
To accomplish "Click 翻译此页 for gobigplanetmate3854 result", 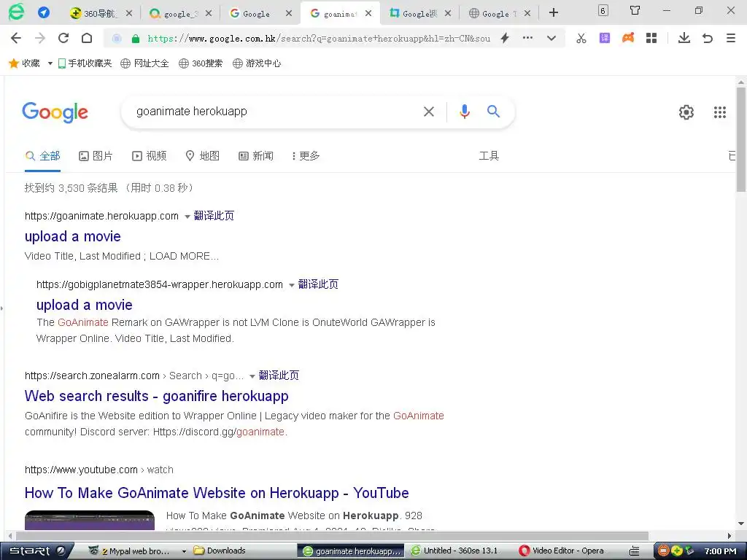I will 318,284.
